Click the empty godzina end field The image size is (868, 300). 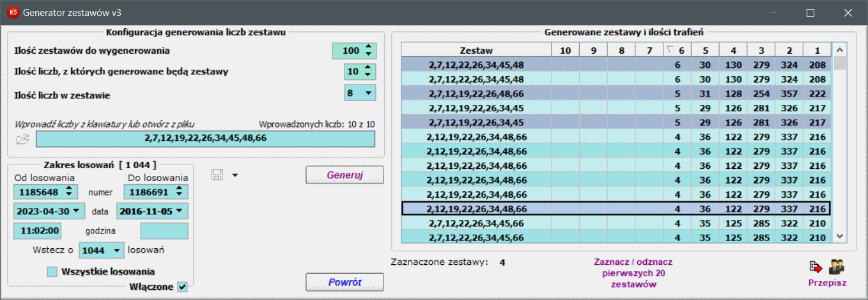click(164, 231)
